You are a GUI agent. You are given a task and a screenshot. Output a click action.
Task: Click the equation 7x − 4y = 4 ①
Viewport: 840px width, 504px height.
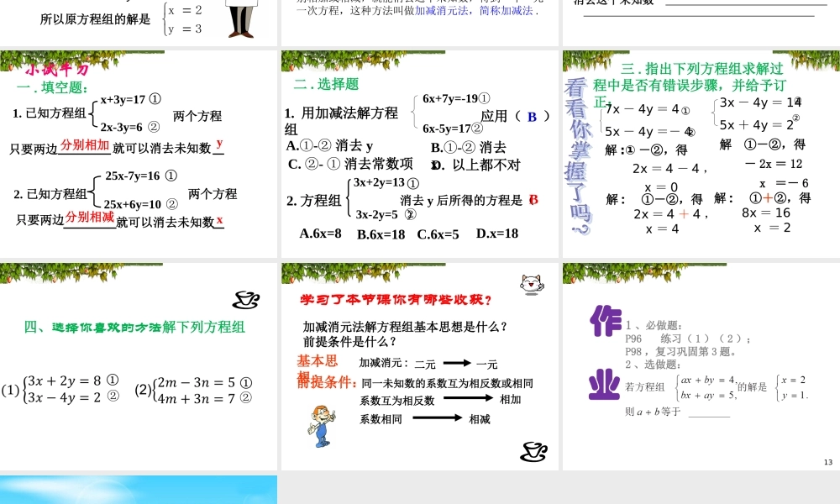pos(648,109)
